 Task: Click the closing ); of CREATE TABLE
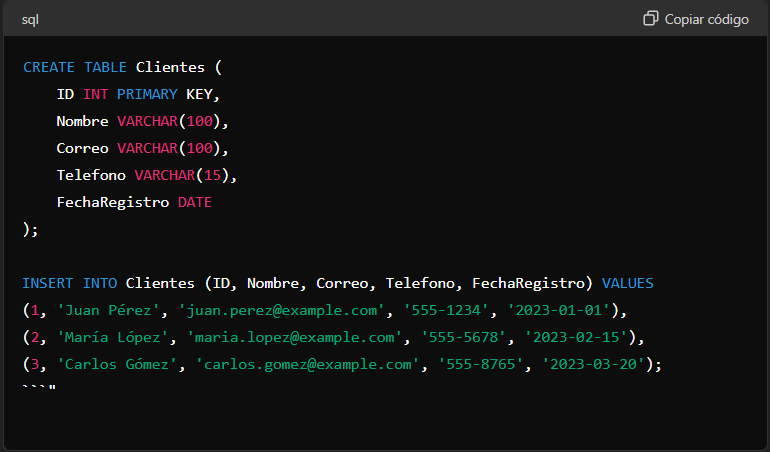30,229
